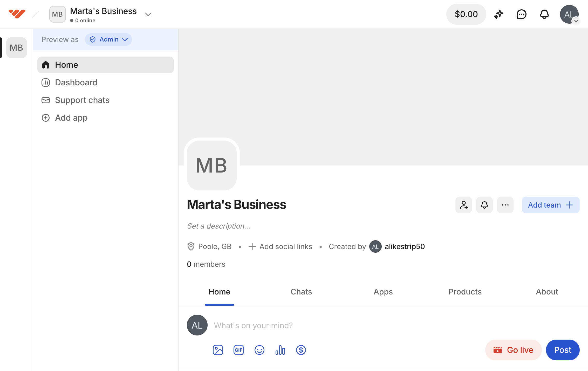The image size is (588, 371).
Task: Open Support chats in the sidebar
Action: [106, 100]
